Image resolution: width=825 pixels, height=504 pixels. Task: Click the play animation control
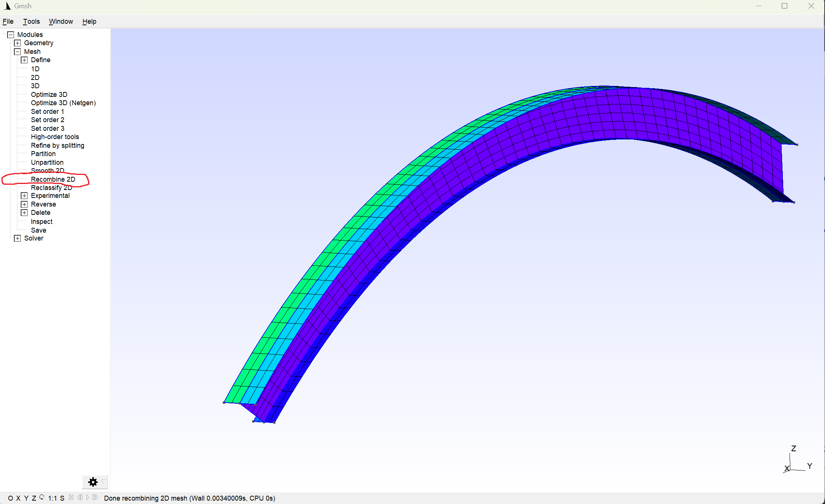point(88,498)
